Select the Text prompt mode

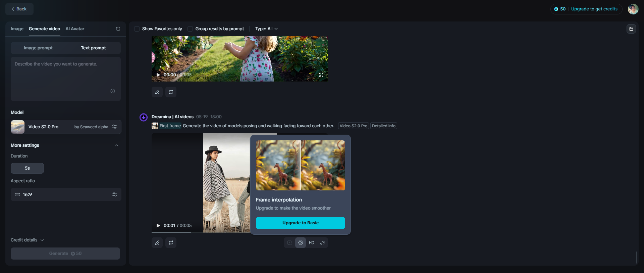click(93, 48)
